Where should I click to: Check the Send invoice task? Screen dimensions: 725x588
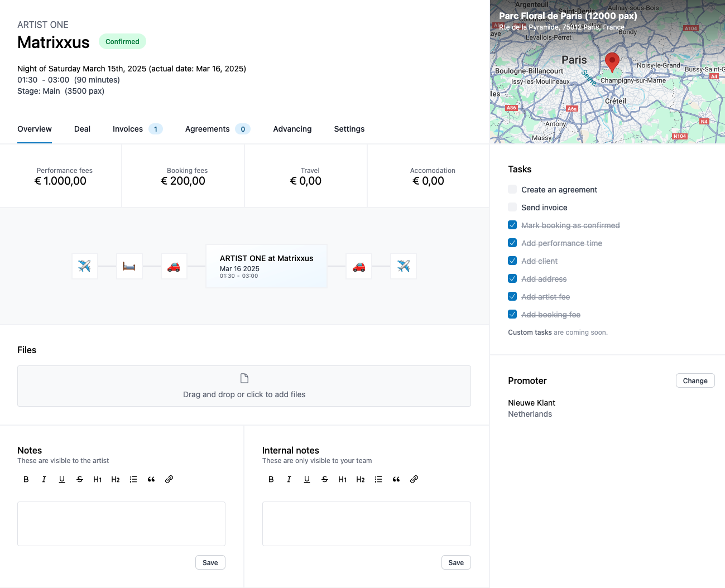point(512,207)
